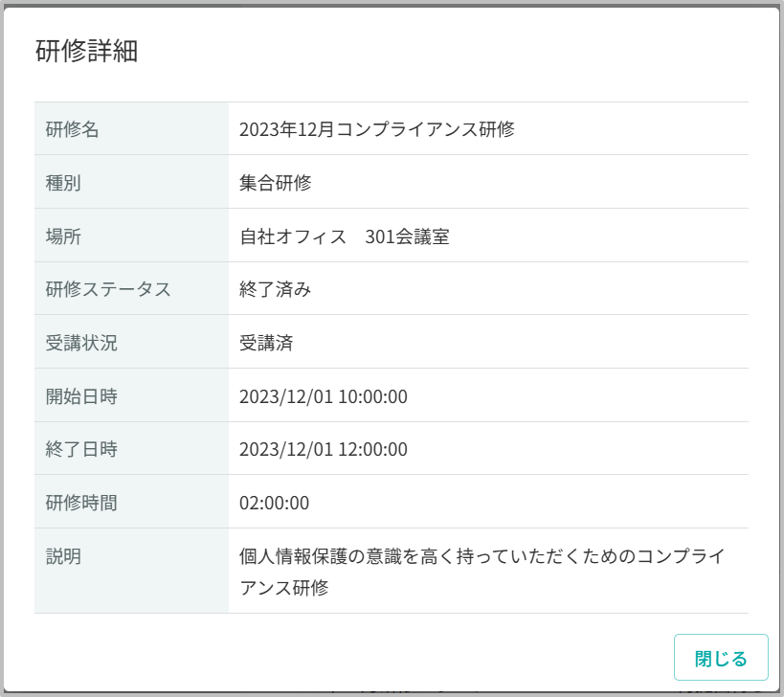Click the 受講状況 label cell
Viewport: 784px width, 697px height.
(131, 342)
